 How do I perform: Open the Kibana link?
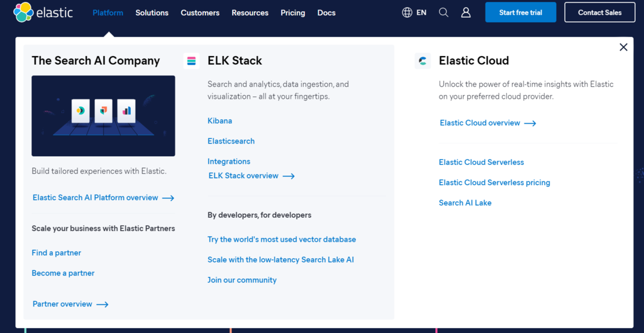click(219, 121)
